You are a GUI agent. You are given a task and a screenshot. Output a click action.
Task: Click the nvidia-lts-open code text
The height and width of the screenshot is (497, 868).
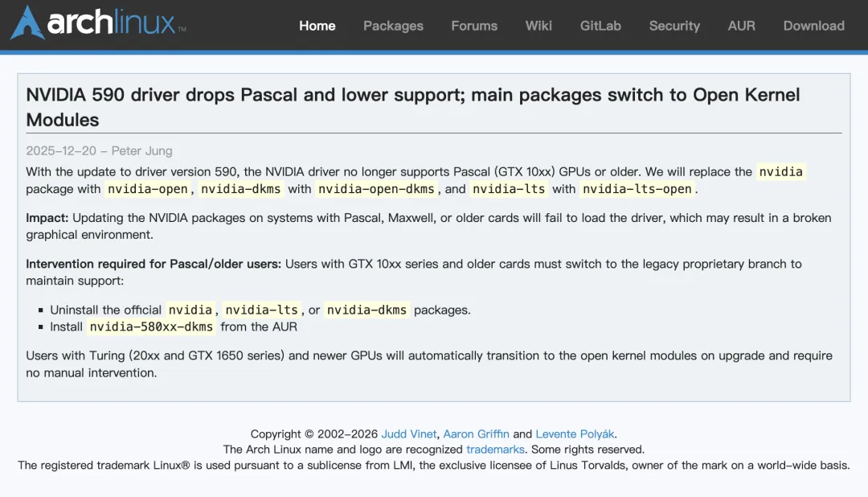point(637,189)
